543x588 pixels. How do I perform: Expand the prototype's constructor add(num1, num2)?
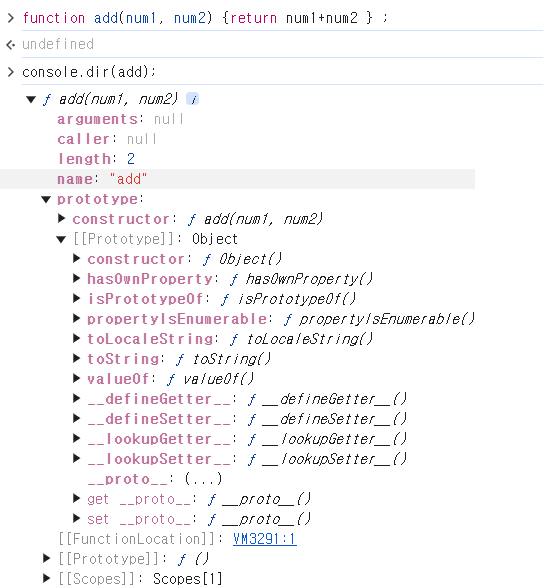pyautogui.click(x=62, y=219)
